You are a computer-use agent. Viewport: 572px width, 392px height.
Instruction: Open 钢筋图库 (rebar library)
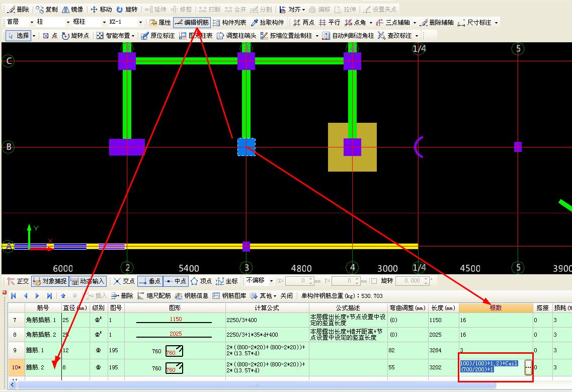point(229,296)
